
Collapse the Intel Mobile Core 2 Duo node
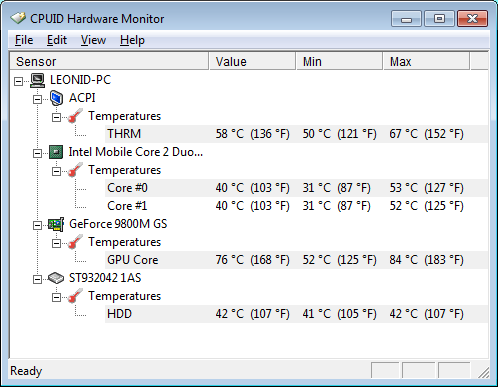(37, 153)
